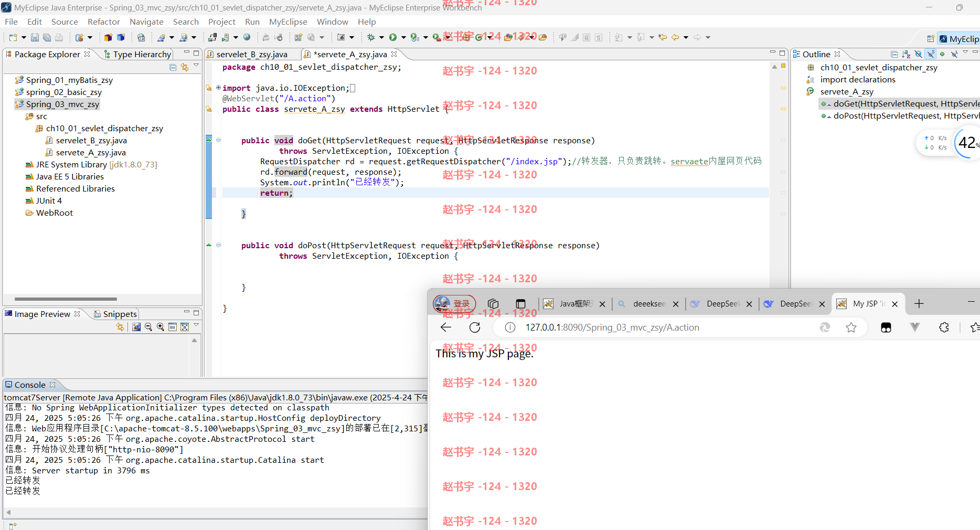Image resolution: width=980 pixels, height=530 pixels.
Task: Select servete_A_zsy.java in Package Explorer
Action: [x=91, y=152]
